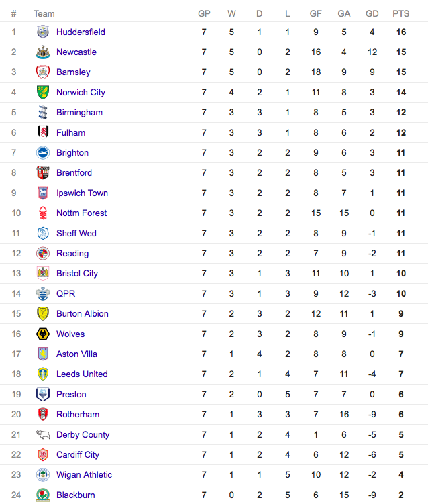Click the PTS column header
This screenshot has height=504, width=428.
(400, 14)
